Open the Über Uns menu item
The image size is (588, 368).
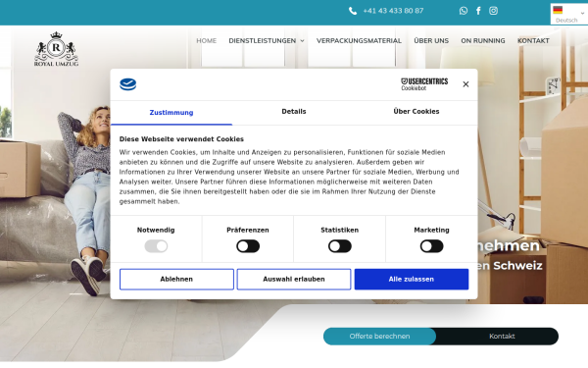[x=431, y=40]
